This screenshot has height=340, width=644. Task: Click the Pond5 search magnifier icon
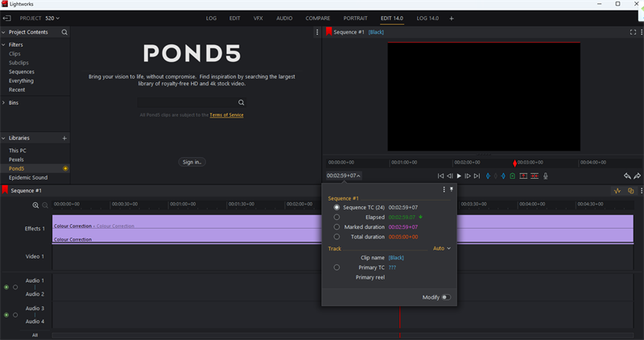(242, 102)
